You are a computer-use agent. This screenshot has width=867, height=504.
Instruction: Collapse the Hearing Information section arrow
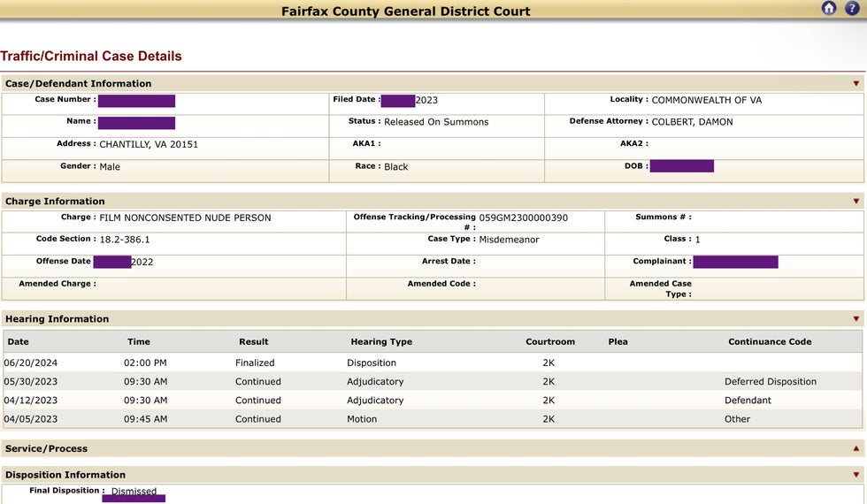pos(855,319)
